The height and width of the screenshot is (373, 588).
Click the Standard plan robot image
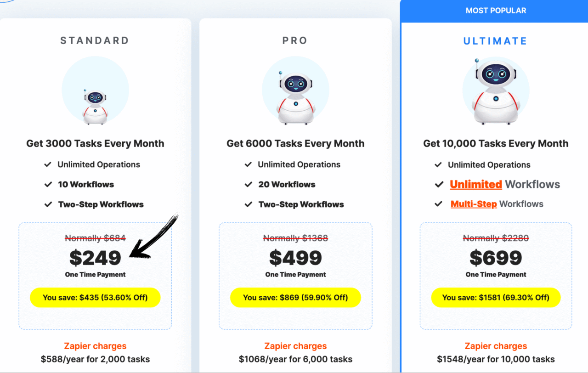coord(95,91)
